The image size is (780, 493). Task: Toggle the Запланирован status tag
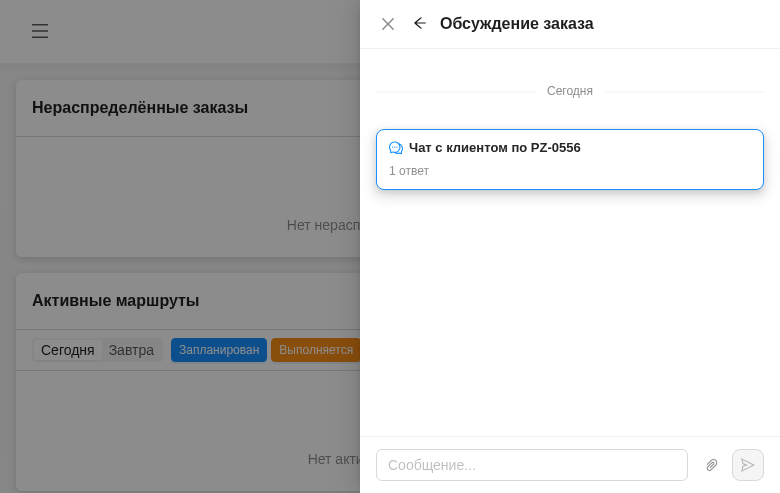(x=219, y=350)
